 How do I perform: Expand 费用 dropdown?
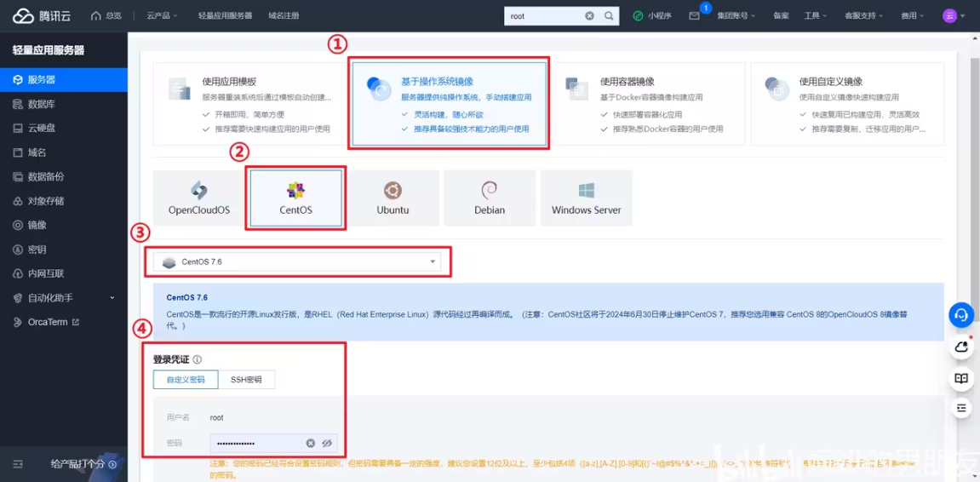click(913, 16)
